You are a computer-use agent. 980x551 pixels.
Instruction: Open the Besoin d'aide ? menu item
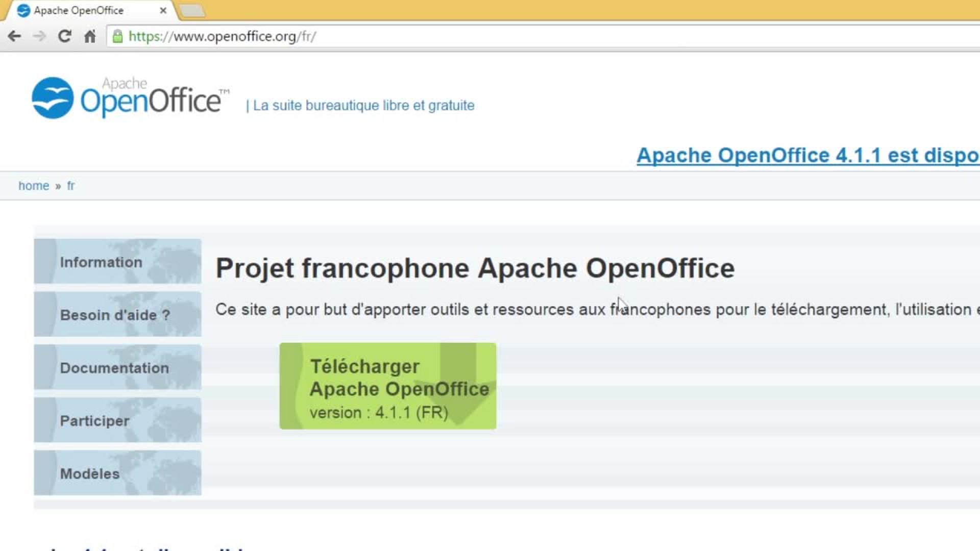point(118,314)
